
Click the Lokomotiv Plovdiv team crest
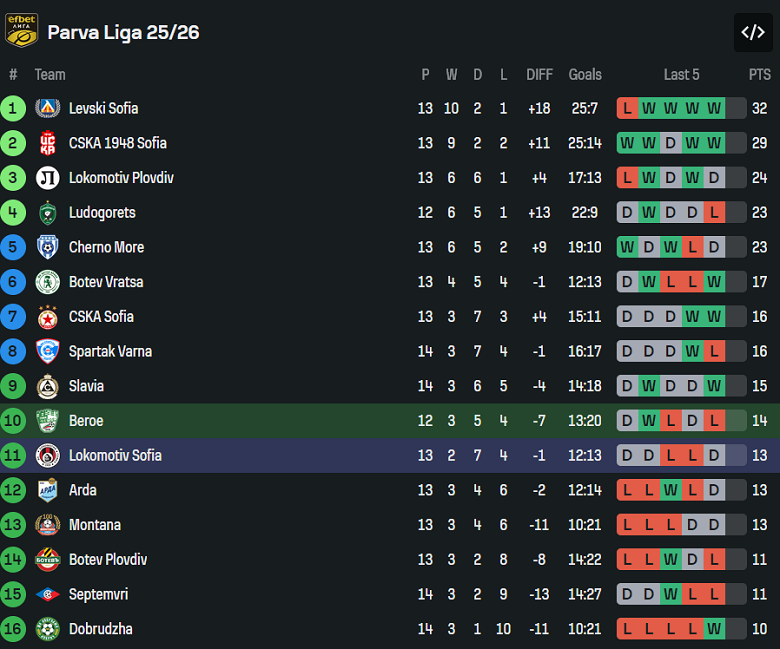[x=47, y=178]
